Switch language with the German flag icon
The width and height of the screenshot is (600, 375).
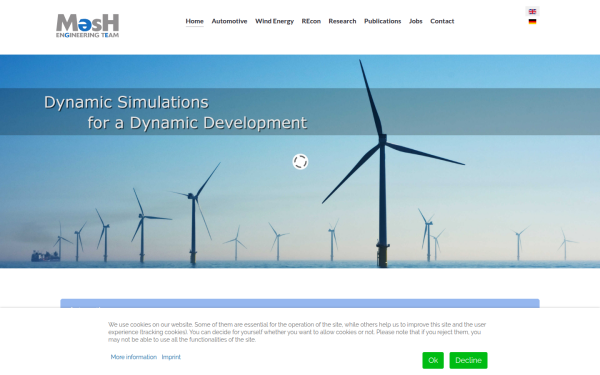[532, 22]
